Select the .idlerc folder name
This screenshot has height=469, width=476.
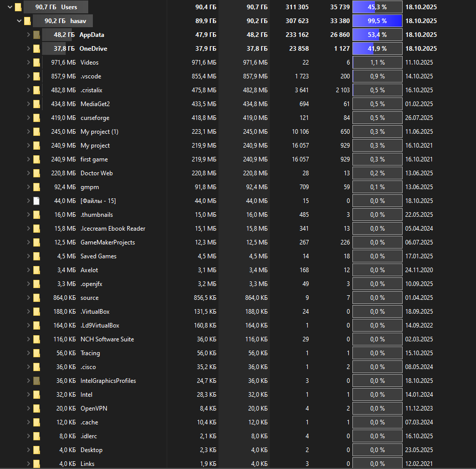(x=89, y=436)
